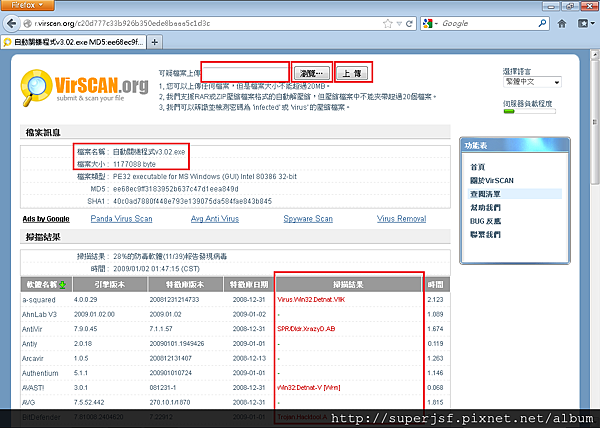
Task: Click the Virus Removal ad link
Action: pos(401,219)
